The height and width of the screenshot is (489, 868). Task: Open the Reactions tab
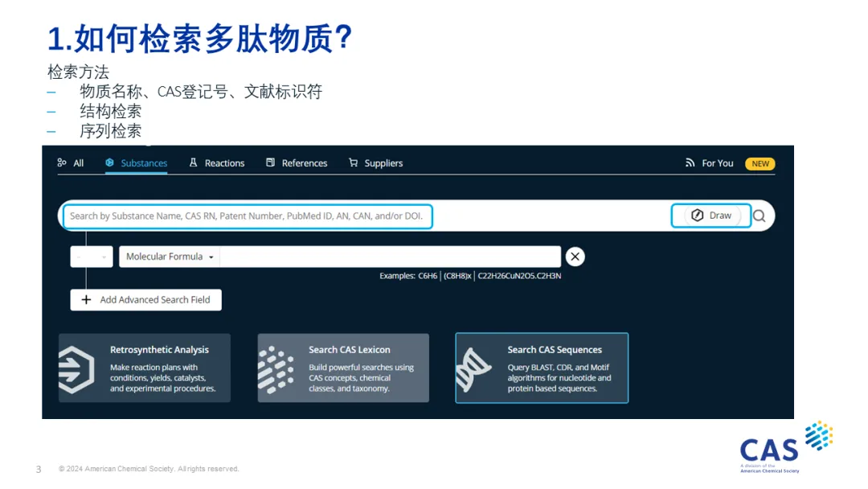pyautogui.click(x=216, y=162)
